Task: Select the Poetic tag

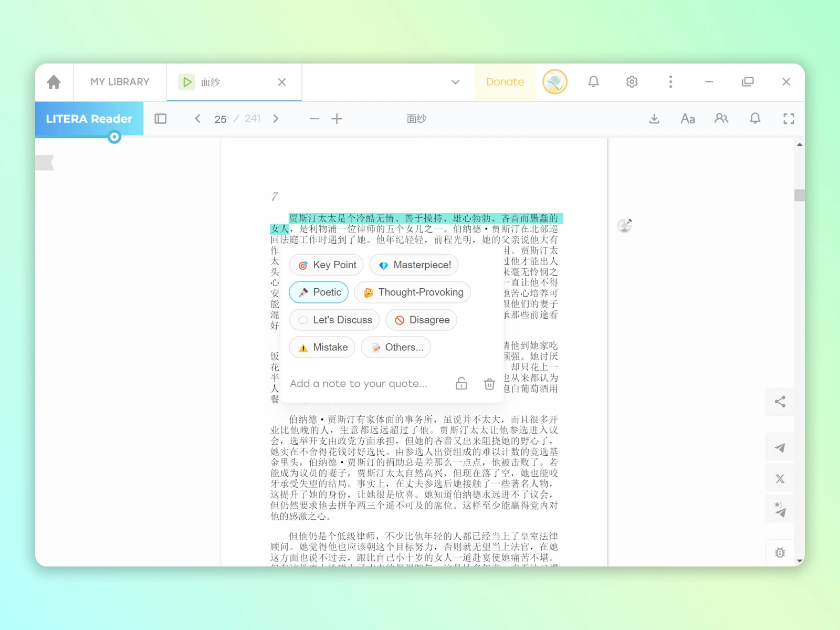Action: (x=319, y=292)
